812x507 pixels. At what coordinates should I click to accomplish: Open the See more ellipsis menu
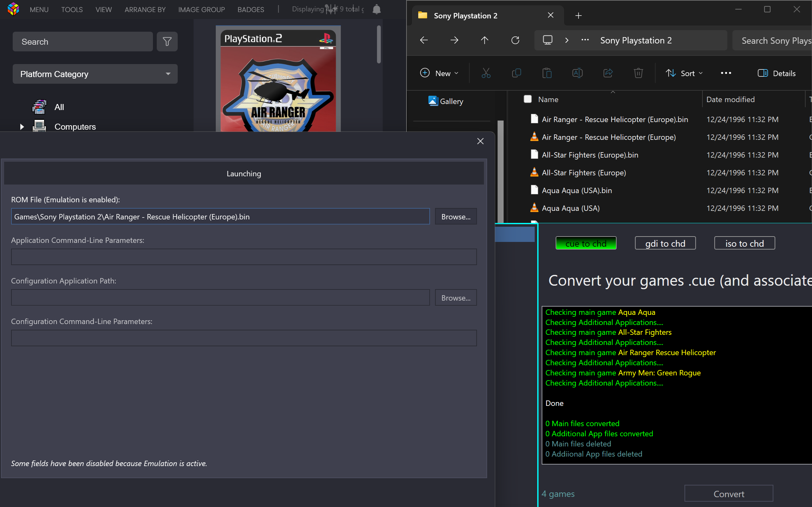coord(726,73)
